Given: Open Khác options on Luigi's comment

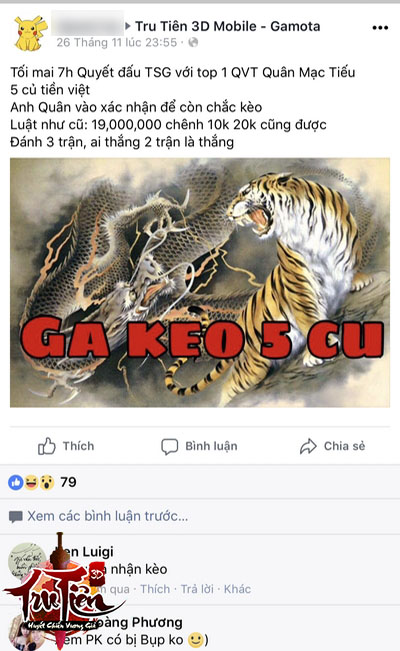Looking at the screenshot, I should (237, 589).
